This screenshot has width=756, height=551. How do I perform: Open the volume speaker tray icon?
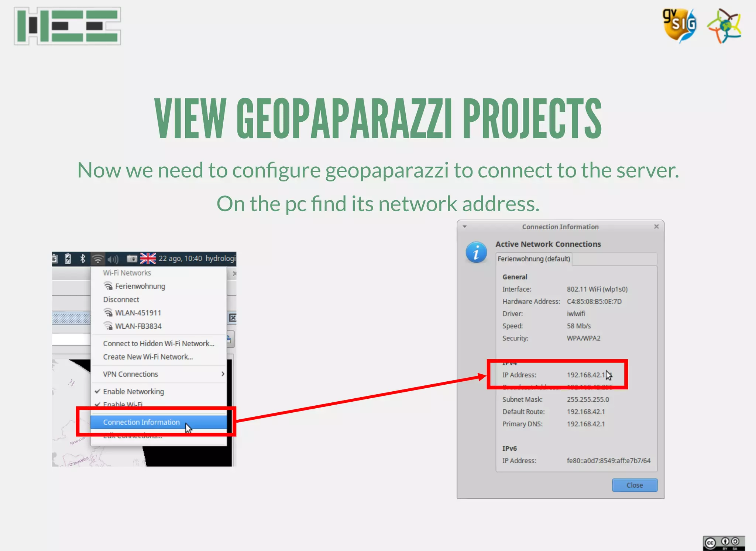click(x=113, y=259)
